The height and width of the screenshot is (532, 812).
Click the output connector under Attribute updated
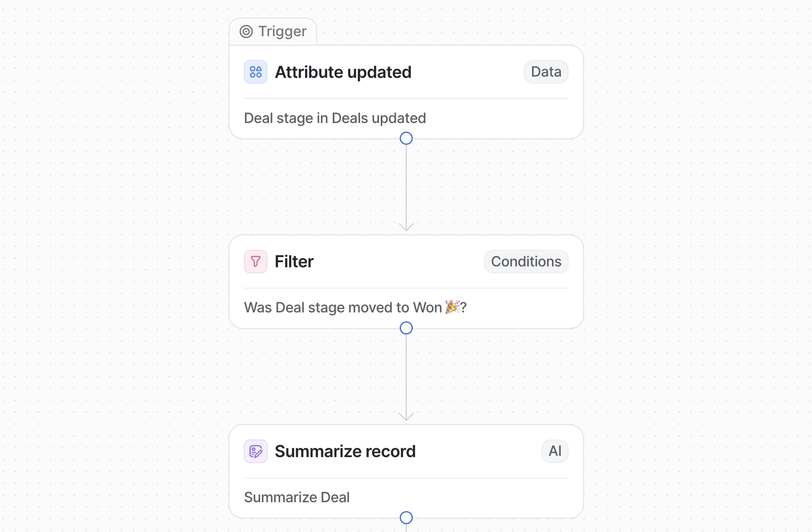406,138
